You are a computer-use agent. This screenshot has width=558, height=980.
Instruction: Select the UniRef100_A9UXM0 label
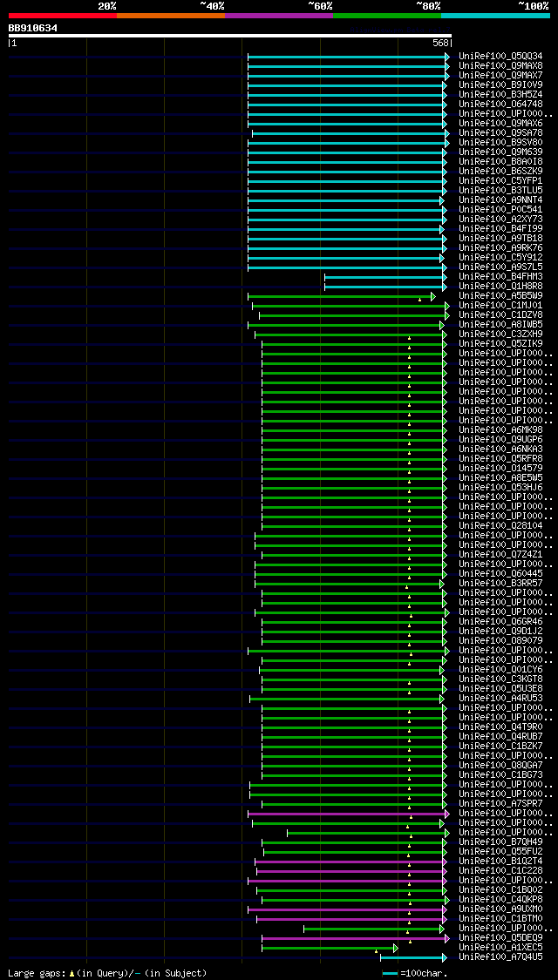(500, 909)
